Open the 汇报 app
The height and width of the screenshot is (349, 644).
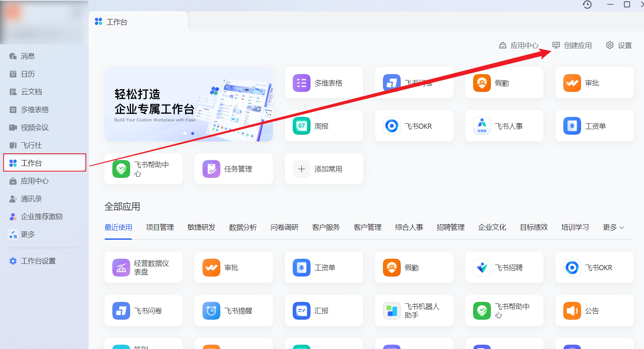(324, 311)
